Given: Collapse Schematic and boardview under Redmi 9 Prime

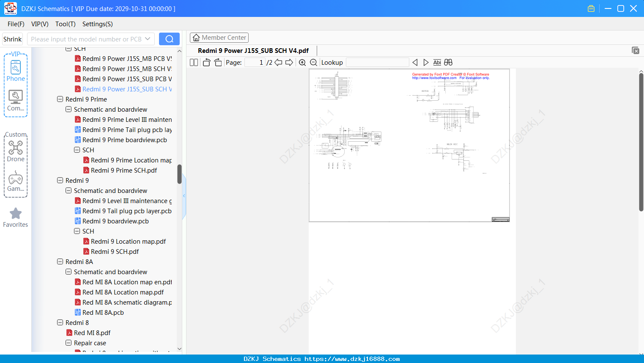Looking at the screenshot, I should 69,109.
